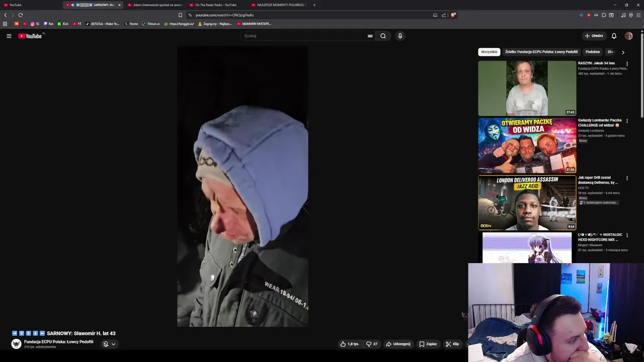
Task: Mute the SARNOWY tab audio icon
Action: [72, 5]
